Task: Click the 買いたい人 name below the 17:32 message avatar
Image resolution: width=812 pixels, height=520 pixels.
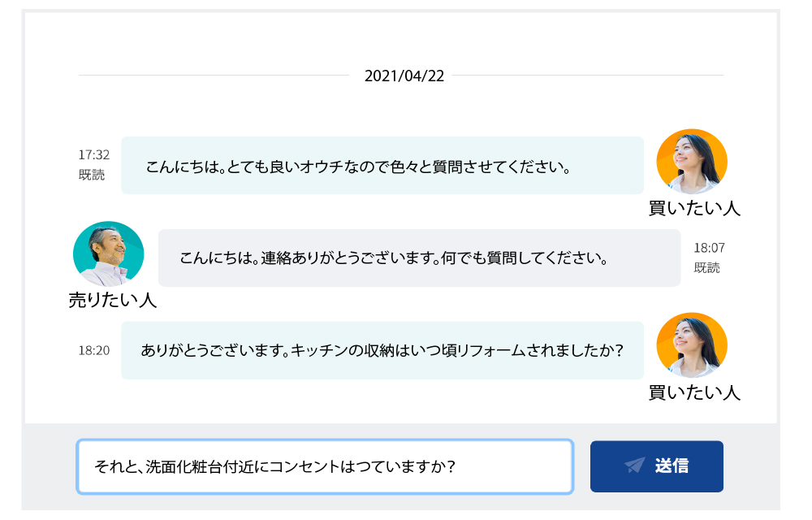Action: [694, 208]
